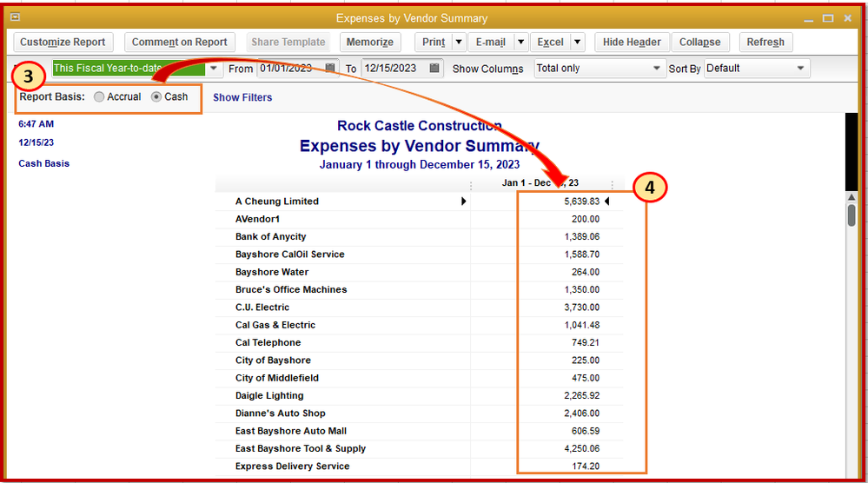Select City of Bayshore vendor name
The image size is (868, 483).
pos(273,361)
